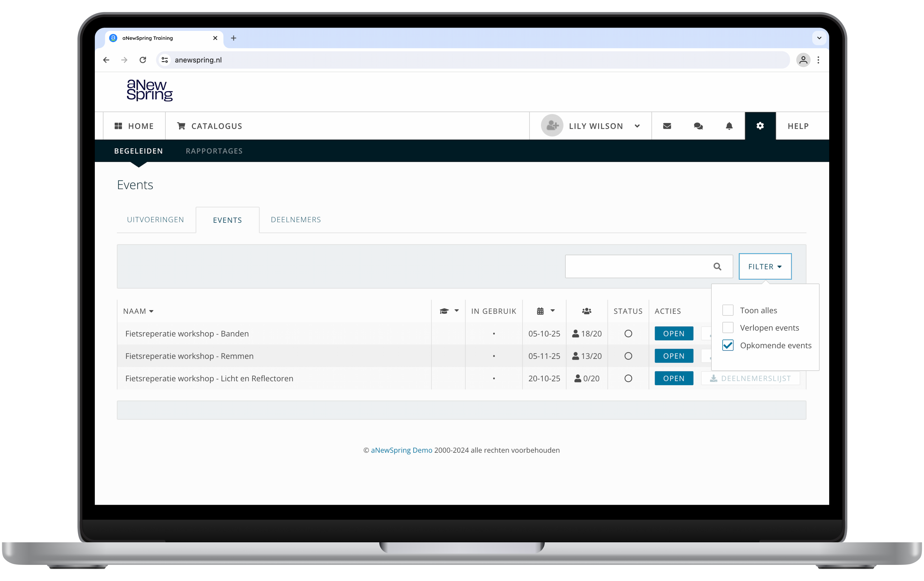Select the row Fietsreperatie workshop - Remmen

tap(461, 356)
